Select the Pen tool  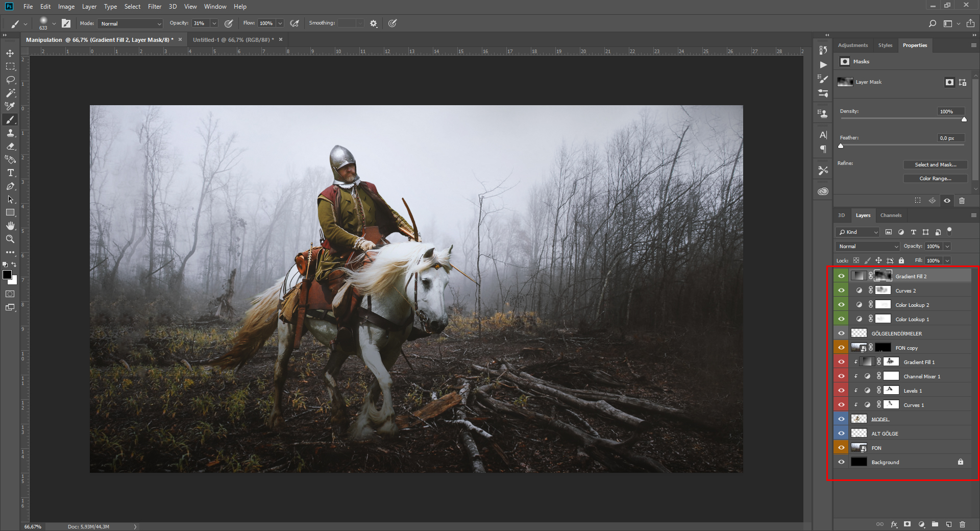(10, 186)
